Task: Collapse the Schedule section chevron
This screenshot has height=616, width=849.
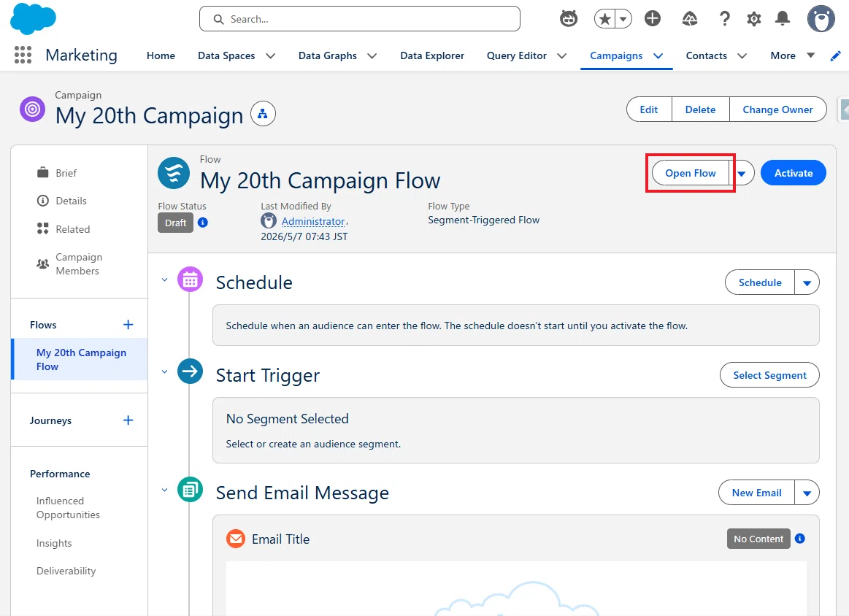Action: (164, 280)
